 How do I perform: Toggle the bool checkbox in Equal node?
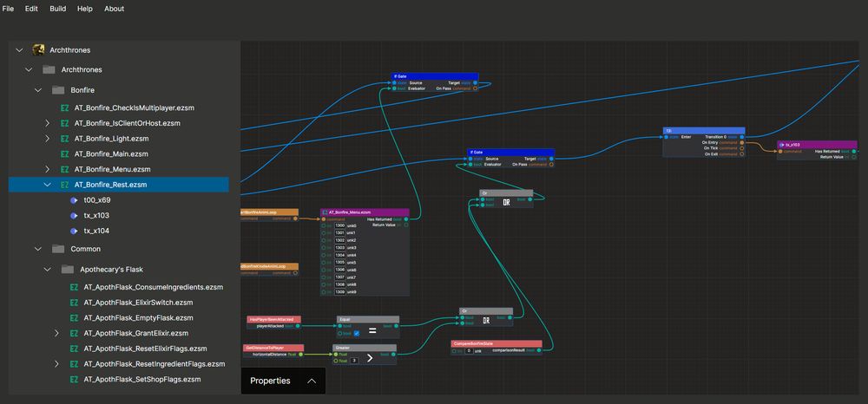tap(357, 333)
